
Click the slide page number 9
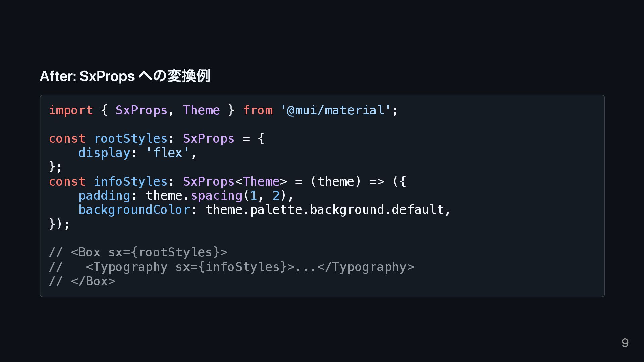pyautogui.click(x=625, y=343)
